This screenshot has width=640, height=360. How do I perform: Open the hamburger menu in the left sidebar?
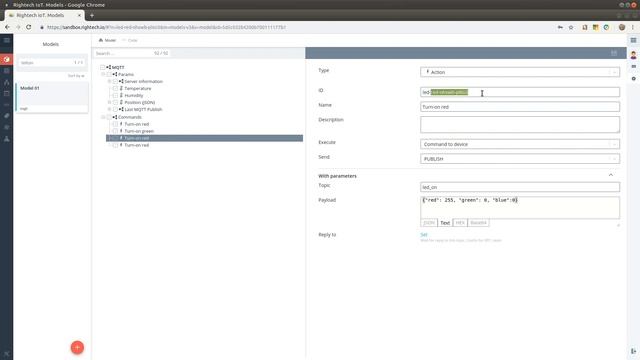7,40
